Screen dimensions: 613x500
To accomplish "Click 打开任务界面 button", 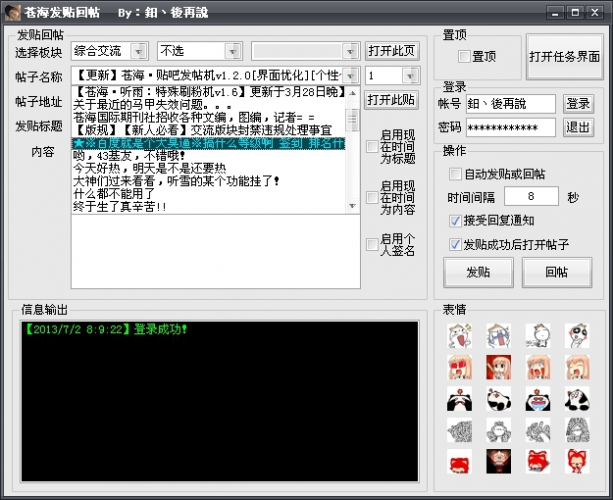I will click(x=565, y=57).
